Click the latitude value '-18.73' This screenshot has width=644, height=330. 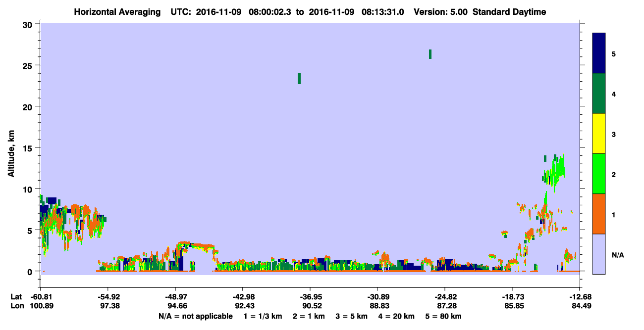512,297
